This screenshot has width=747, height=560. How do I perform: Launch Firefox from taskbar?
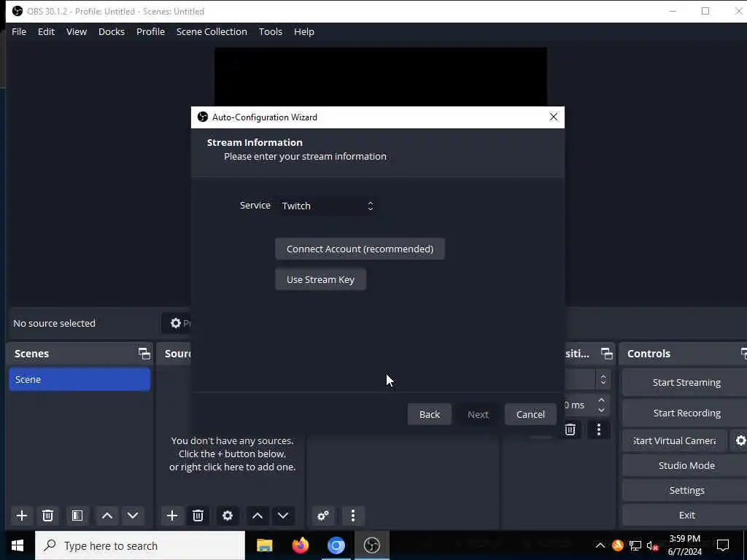(x=300, y=545)
